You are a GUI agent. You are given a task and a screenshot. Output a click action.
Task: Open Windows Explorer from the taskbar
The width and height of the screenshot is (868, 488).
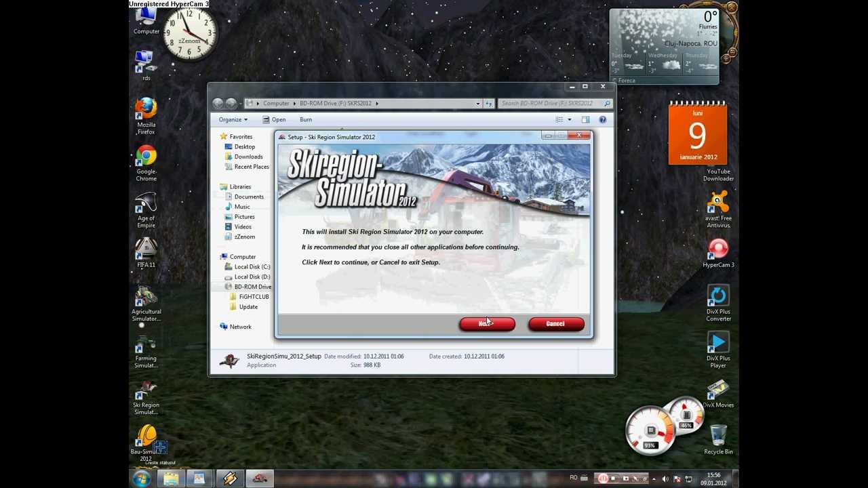pyautogui.click(x=170, y=479)
